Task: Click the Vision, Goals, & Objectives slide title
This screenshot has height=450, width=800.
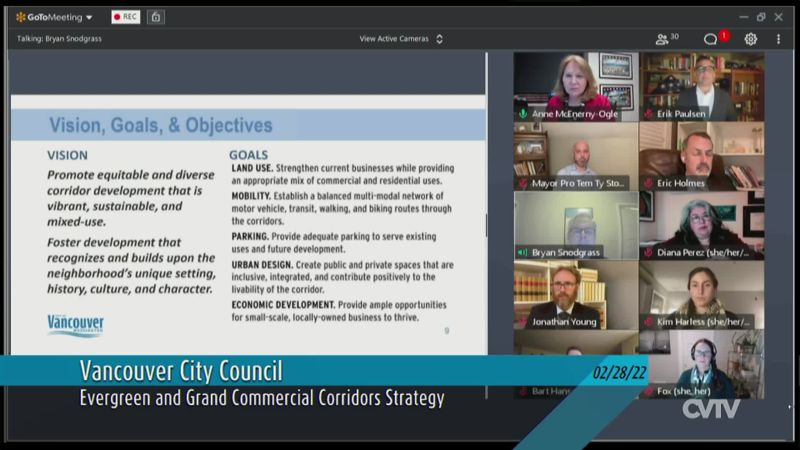Action: pyautogui.click(x=161, y=126)
